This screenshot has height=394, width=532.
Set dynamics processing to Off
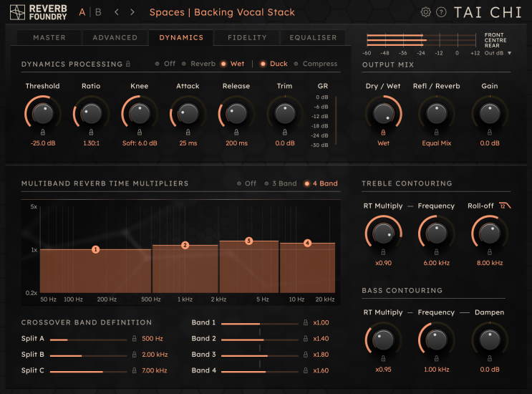165,64
